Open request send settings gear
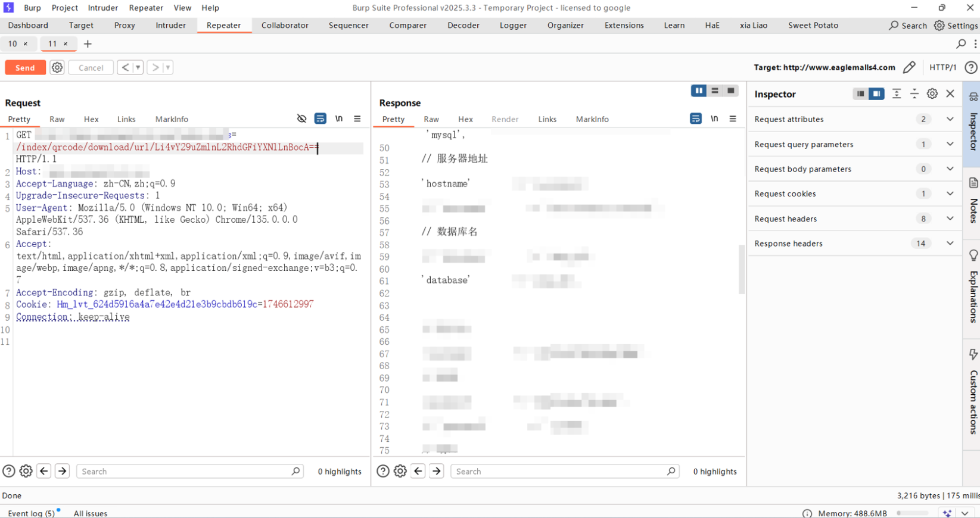The image size is (980, 518). (x=57, y=68)
